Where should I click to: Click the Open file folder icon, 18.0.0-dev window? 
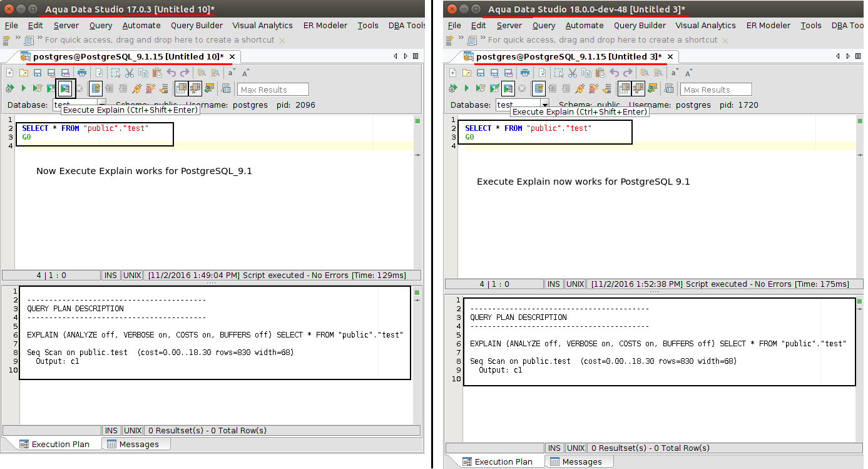pos(466,73)
